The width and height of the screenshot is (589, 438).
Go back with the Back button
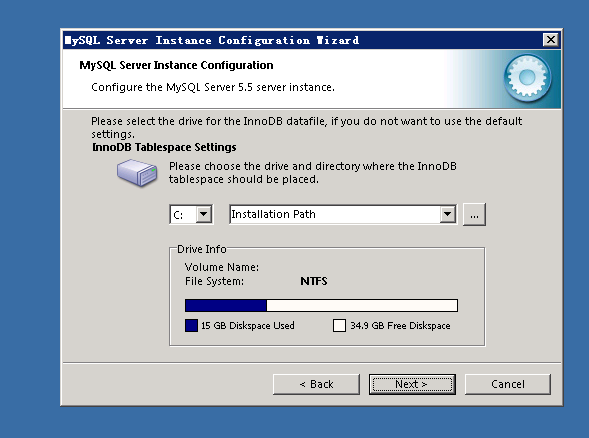(316, 384)
